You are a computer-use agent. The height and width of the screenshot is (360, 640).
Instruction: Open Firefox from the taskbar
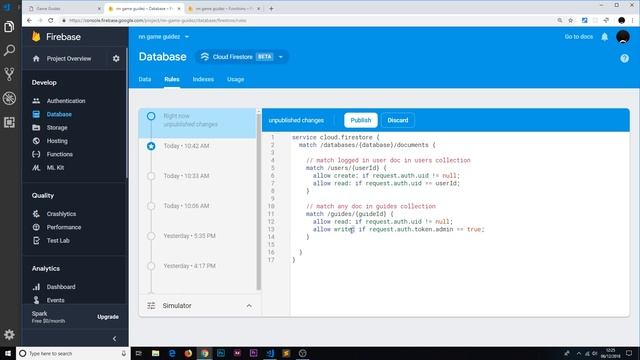[x=188, y=353]
